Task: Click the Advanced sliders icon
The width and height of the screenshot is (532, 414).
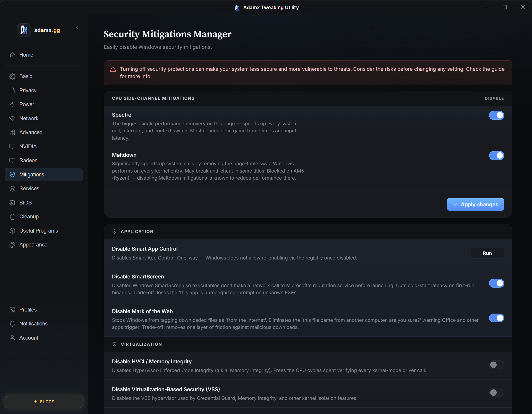Action: click(x=12, y=132)
